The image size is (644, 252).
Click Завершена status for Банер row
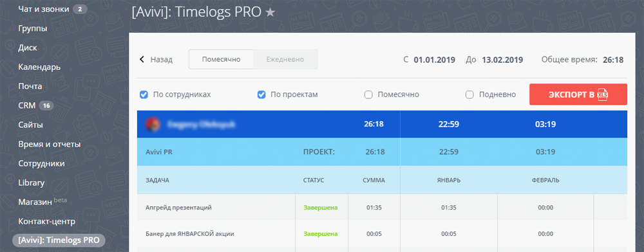320,234
